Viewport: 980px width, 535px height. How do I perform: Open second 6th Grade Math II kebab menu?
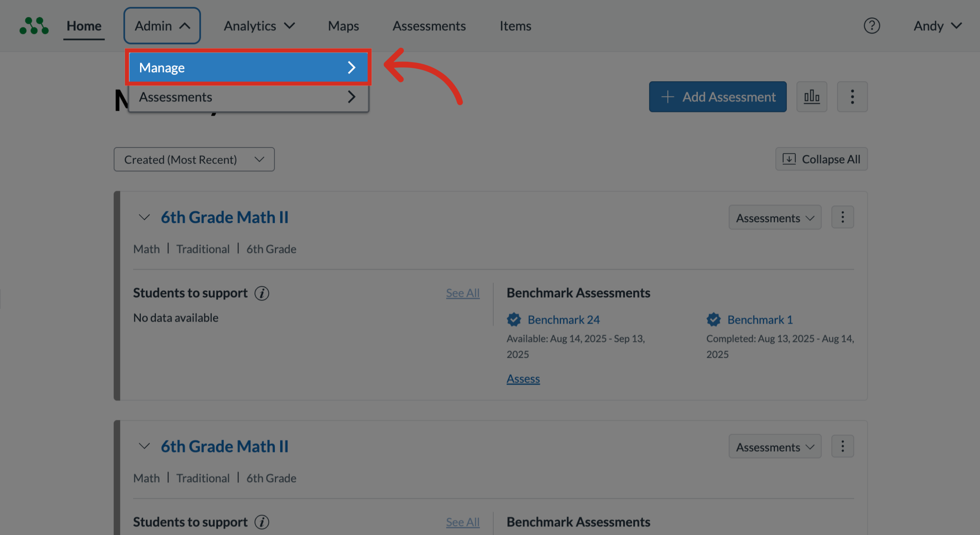point(842,446)
